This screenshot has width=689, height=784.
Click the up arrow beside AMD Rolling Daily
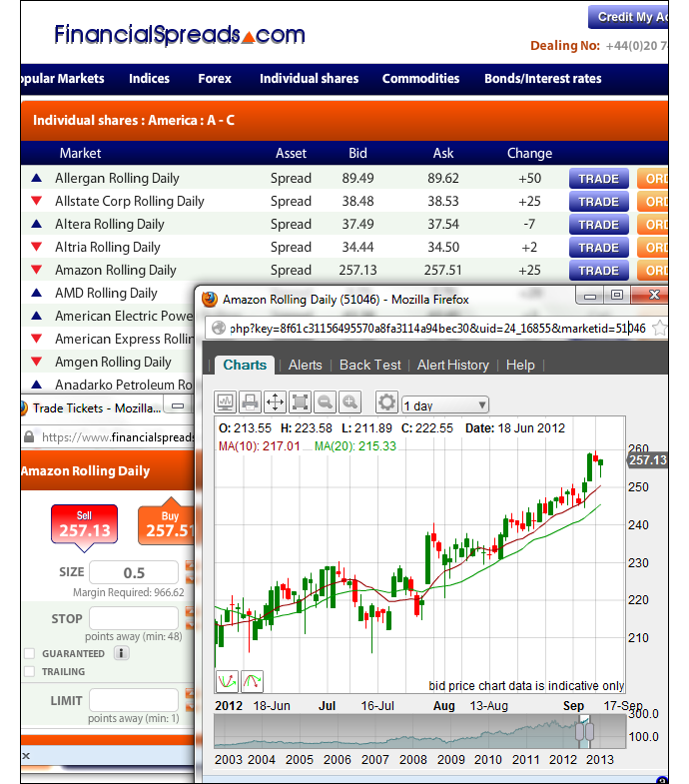pyautogui.click(x=36, y=293)
